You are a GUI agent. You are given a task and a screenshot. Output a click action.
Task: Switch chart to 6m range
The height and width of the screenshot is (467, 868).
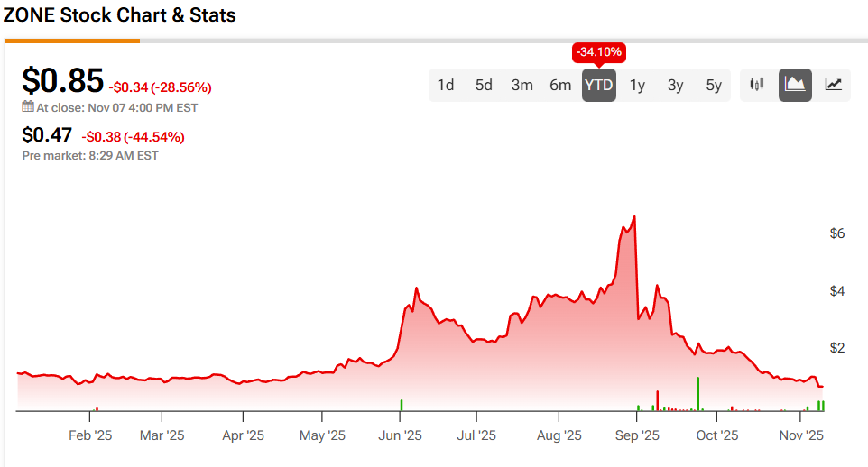coord(560,85)
